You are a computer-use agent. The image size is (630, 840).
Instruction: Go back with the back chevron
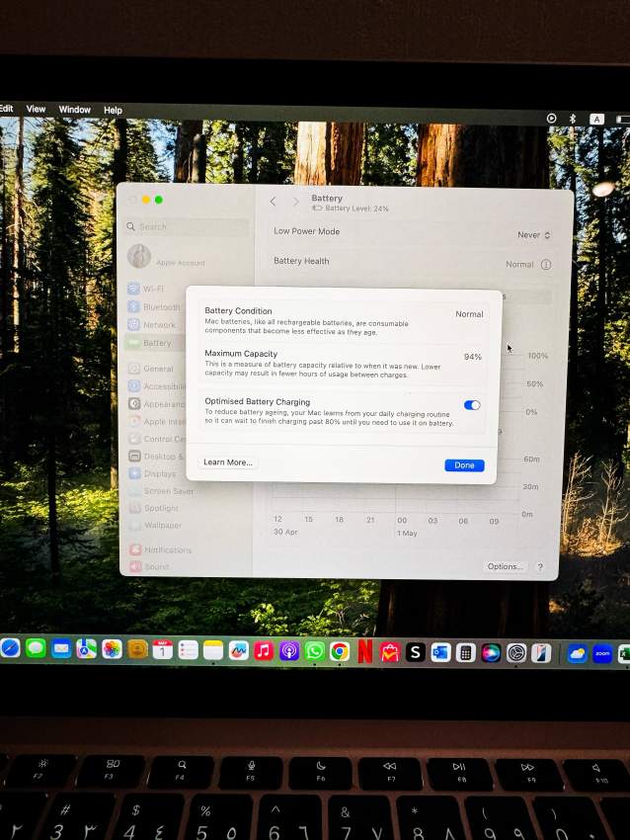click(274, 202)
